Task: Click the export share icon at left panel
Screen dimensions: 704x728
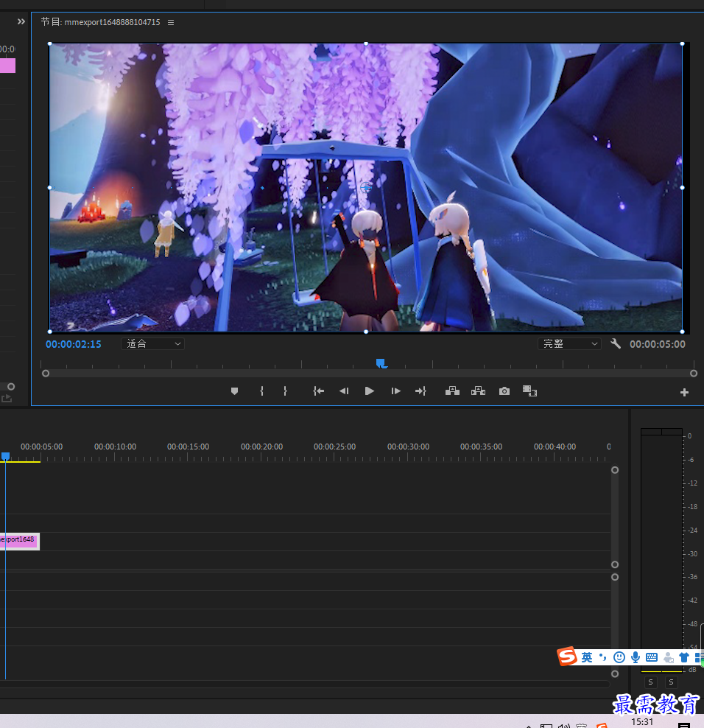Action: [7, 399]
